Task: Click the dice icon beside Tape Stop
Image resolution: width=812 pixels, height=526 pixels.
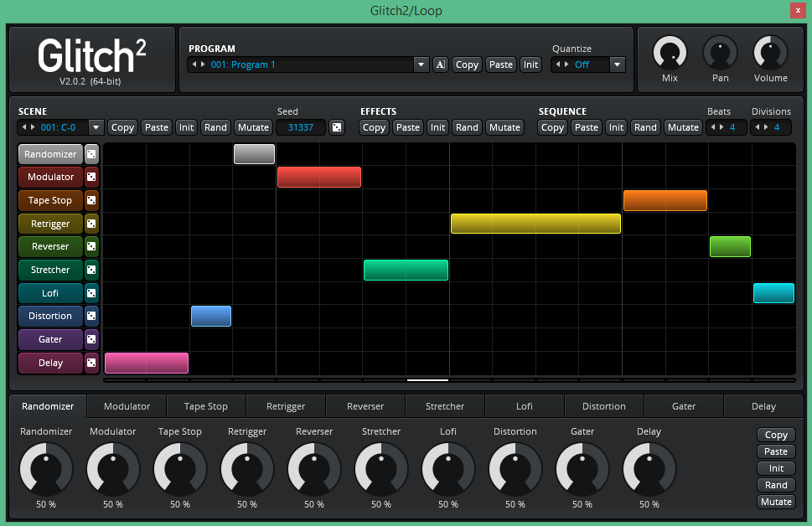Action: click(91, 200)
